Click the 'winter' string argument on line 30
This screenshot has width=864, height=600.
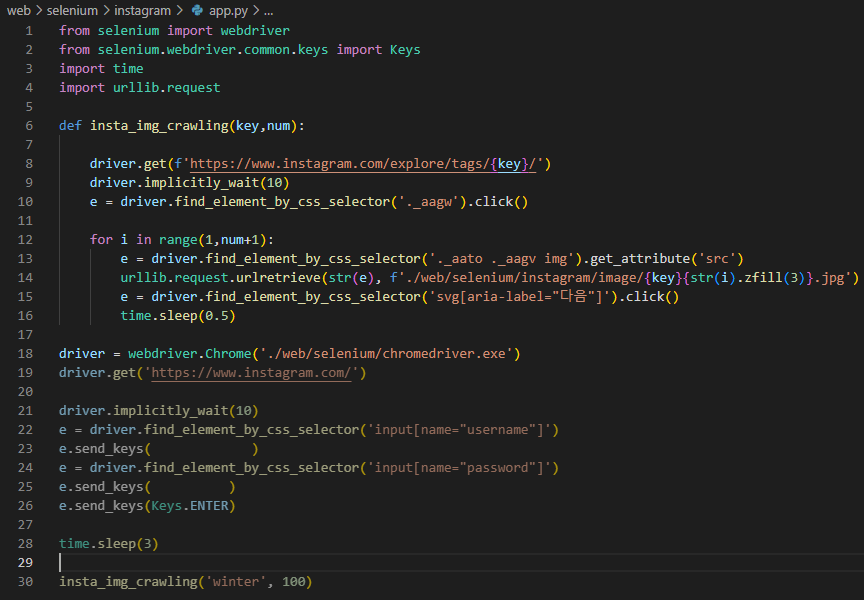[x=236, y=582]
